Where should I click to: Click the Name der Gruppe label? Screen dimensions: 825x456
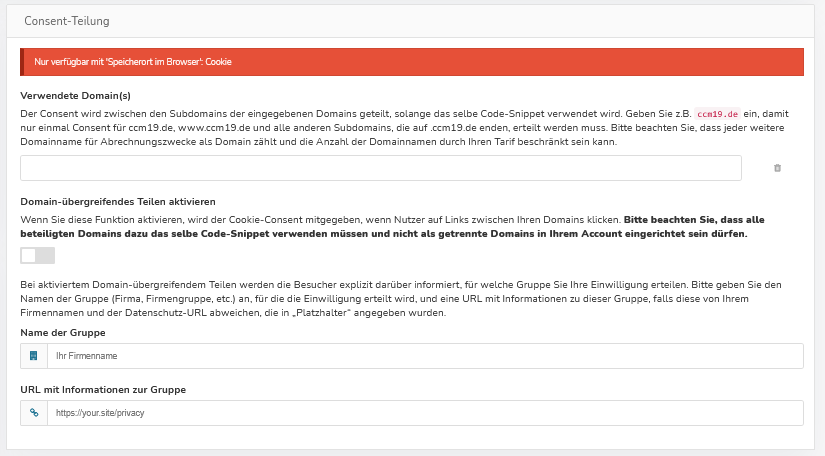point(63,332)
